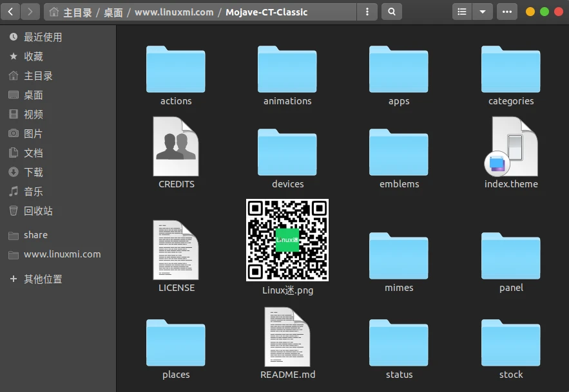Open the devices folder
This screenshot has width=569, height=392.
click(287, 153)
